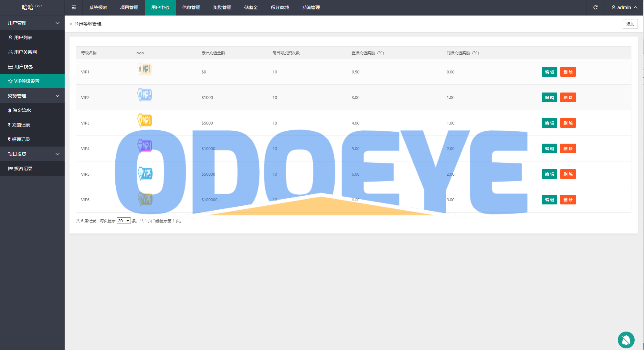
Task: Open 用户列表 user list item
Action: point(23,38)
